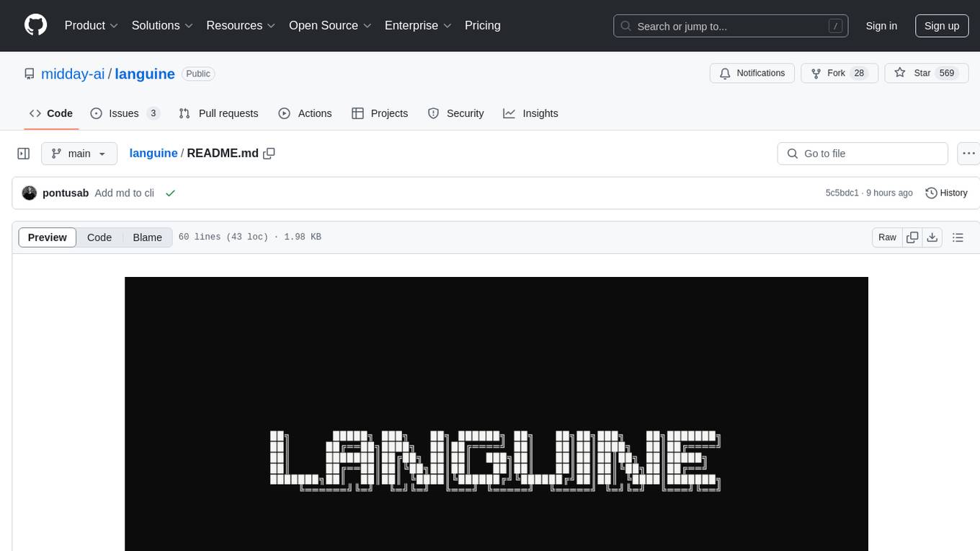Click the Sign up button
Image resolution: width=980 pixels, height=551 pixels.
(x=942, y=26)
